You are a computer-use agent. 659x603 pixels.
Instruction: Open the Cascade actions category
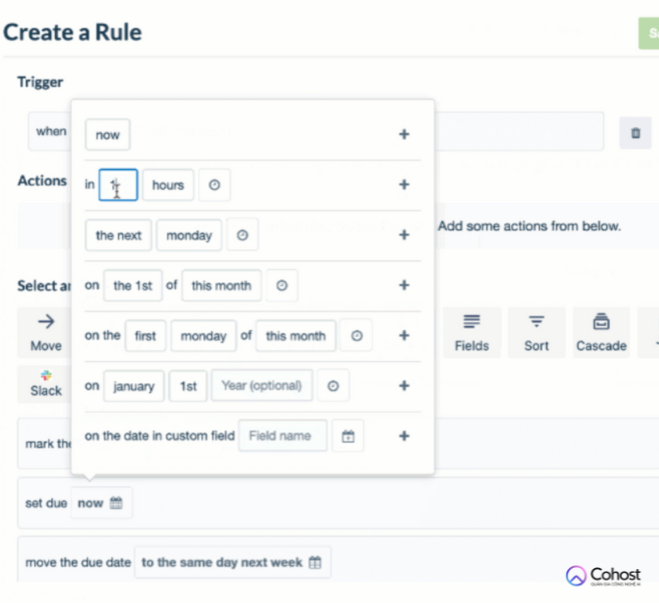(x=601, y=333)
